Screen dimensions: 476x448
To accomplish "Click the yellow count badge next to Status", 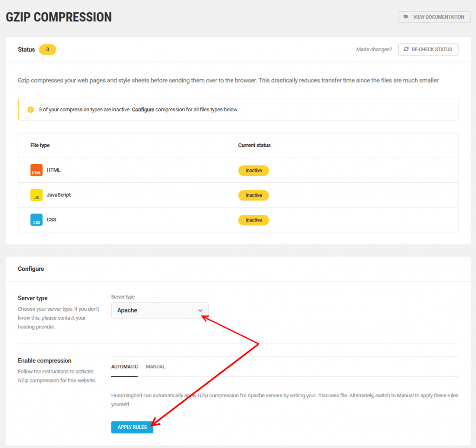I will (x=47, y=49).
